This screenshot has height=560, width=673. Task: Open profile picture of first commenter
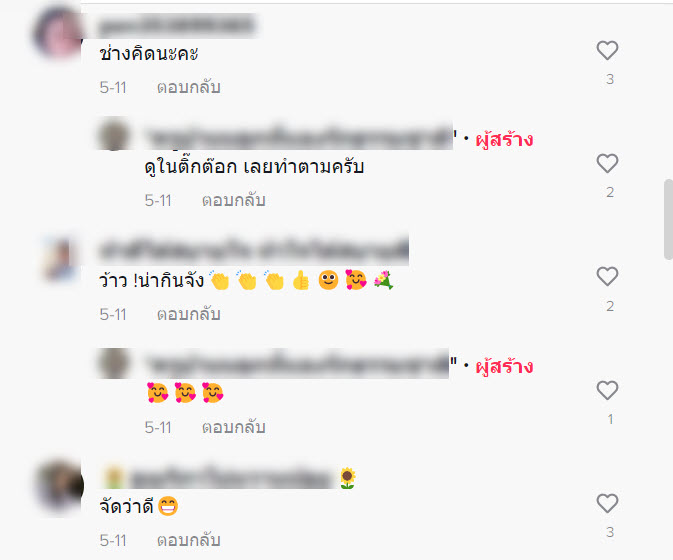(x=58, y=33)
